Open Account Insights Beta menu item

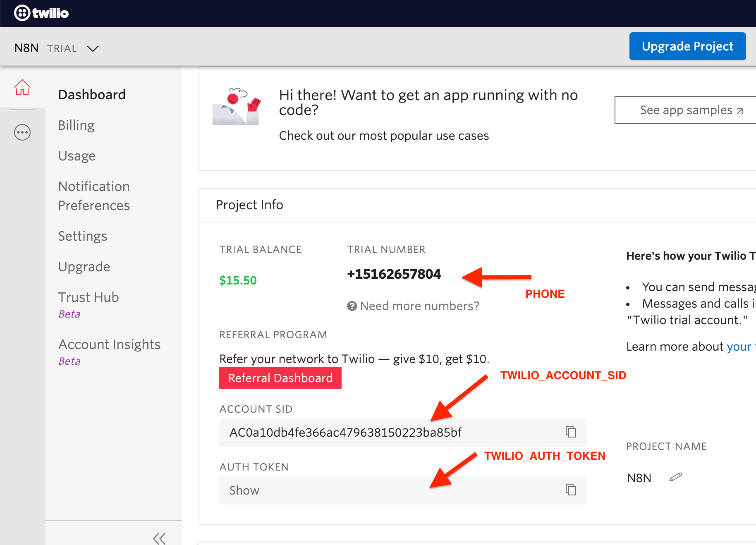[110, 351]
